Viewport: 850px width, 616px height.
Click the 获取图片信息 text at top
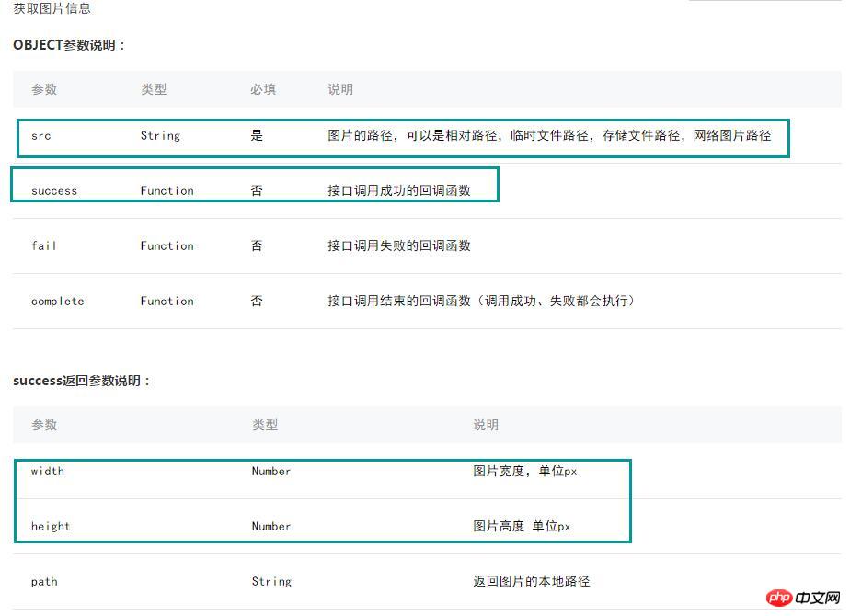click(52, 8)
